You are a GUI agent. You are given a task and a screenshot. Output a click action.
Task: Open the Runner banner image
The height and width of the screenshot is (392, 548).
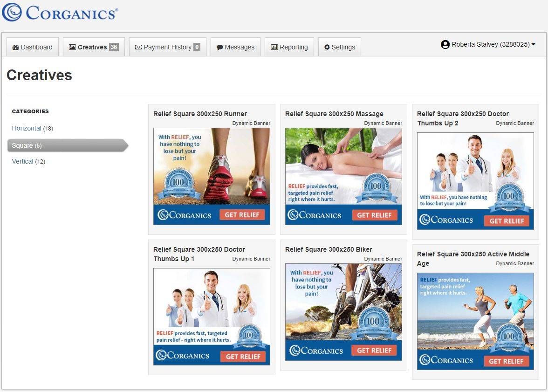tap(212, 176)
